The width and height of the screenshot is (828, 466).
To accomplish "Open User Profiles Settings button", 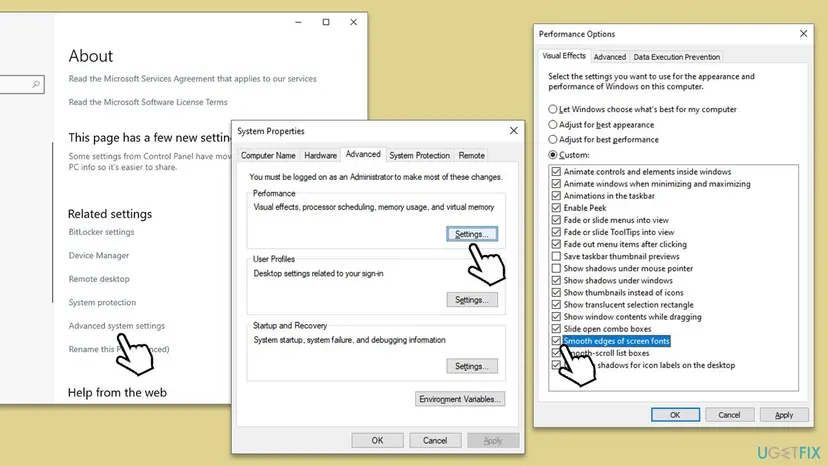I will pos(472,300).
